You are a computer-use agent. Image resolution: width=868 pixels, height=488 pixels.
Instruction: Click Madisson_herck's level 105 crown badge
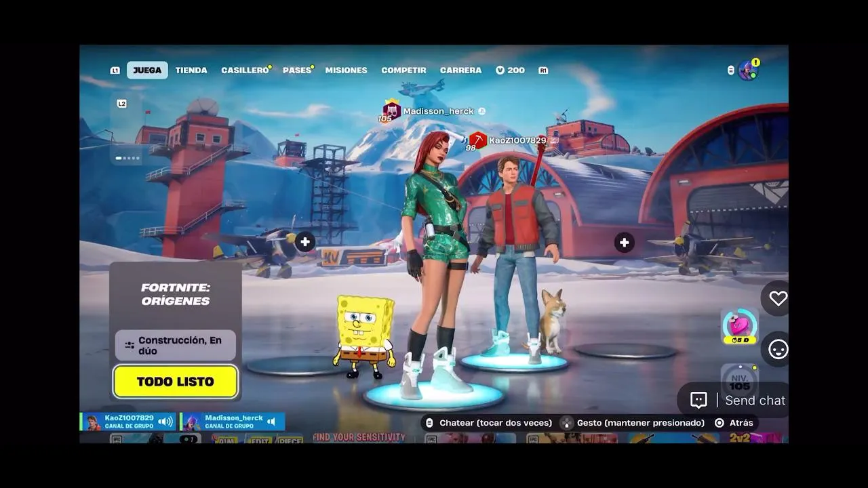click(391, 111)
